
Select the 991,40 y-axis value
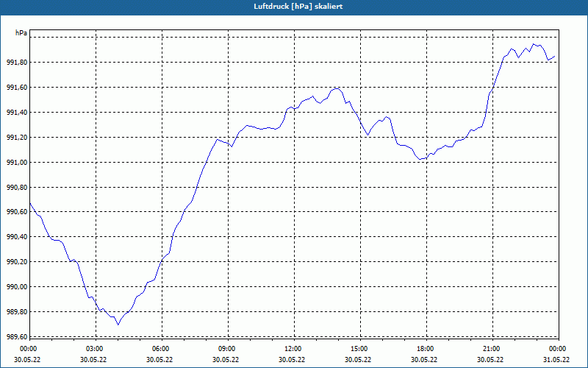[x=17, y=113]
